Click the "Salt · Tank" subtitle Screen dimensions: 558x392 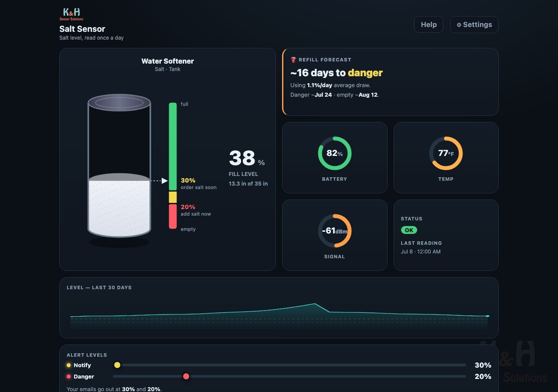pyautogui.click(x=168, y=69)
